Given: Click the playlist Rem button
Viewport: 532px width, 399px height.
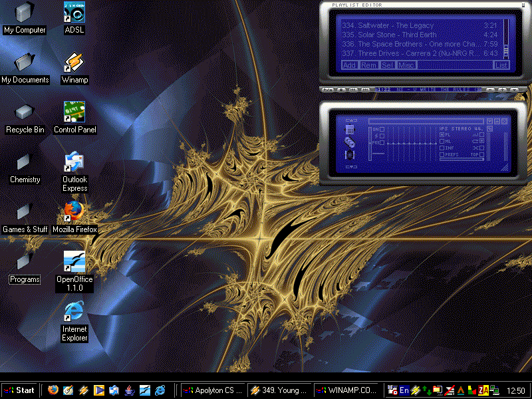Looking at the screenshot, I should (x=368, y=65).
